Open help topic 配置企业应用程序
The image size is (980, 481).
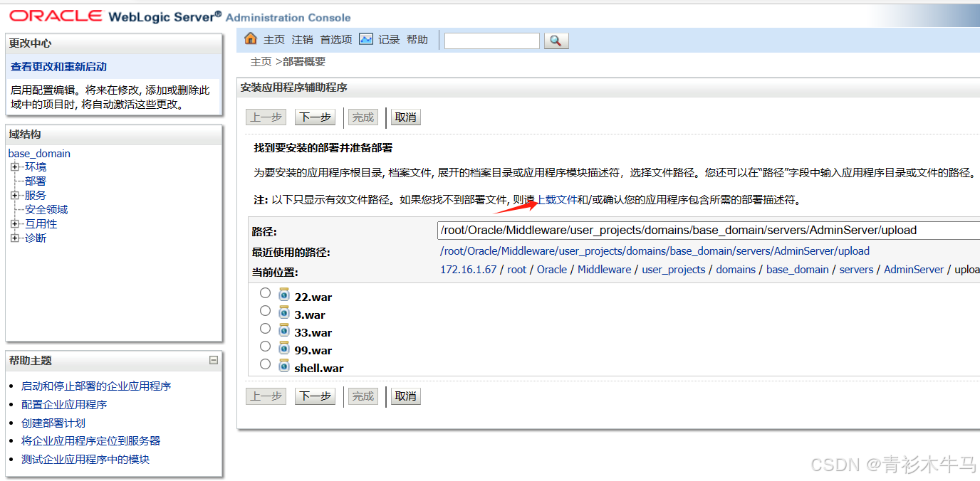coord(64,405)
